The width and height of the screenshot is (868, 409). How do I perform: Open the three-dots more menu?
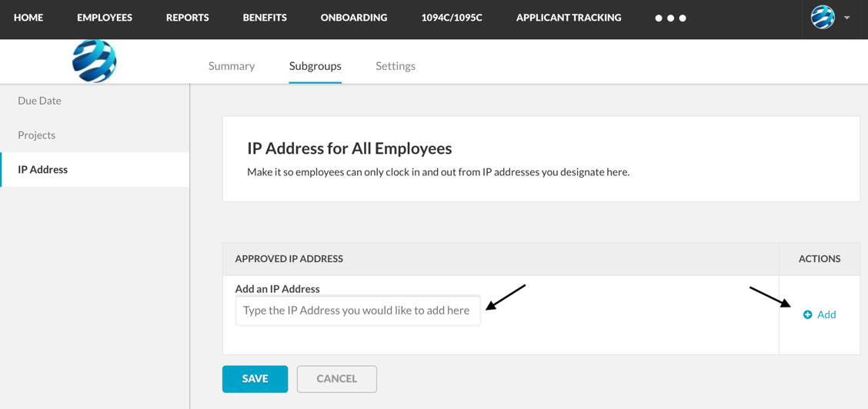point(670,18)
